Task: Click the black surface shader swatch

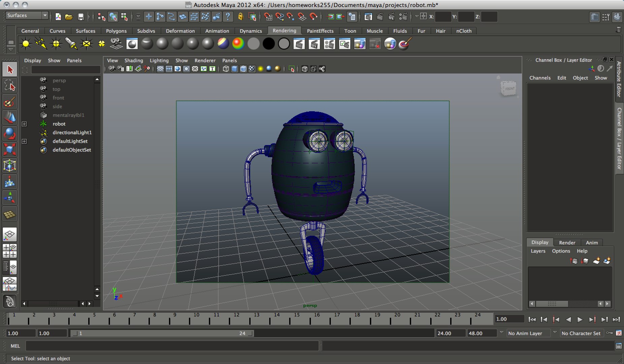Action: click(269, 44)
